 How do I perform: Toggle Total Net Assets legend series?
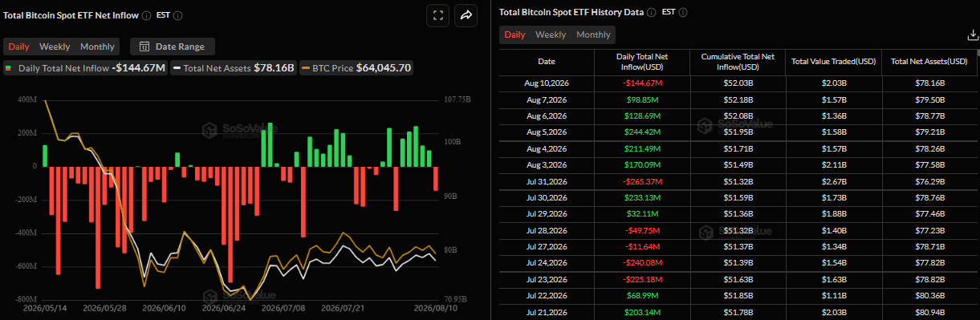[234, 68]
